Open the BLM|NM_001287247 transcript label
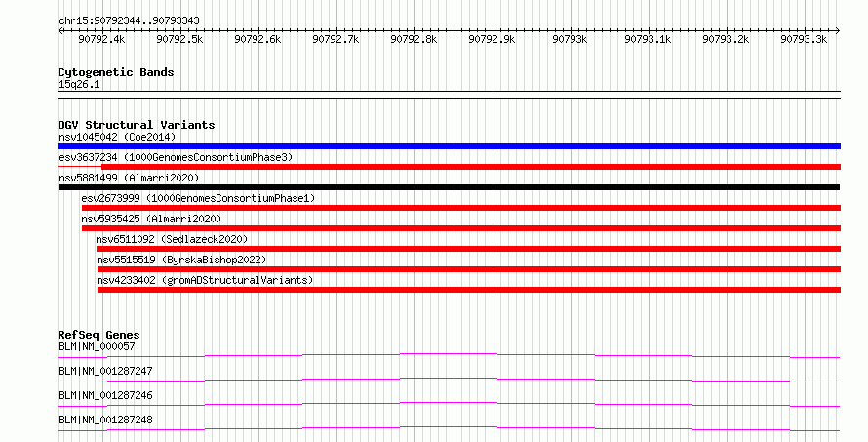 point(105,371)
